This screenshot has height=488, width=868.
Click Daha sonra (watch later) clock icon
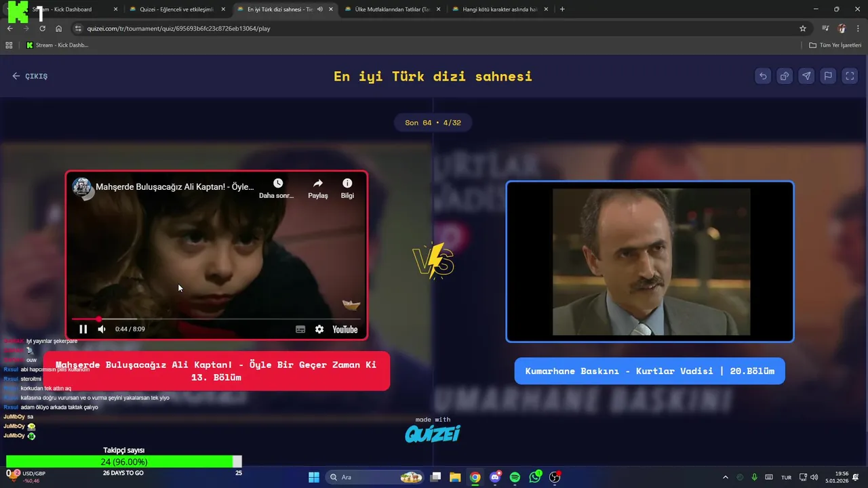click(x=277, y=188)
